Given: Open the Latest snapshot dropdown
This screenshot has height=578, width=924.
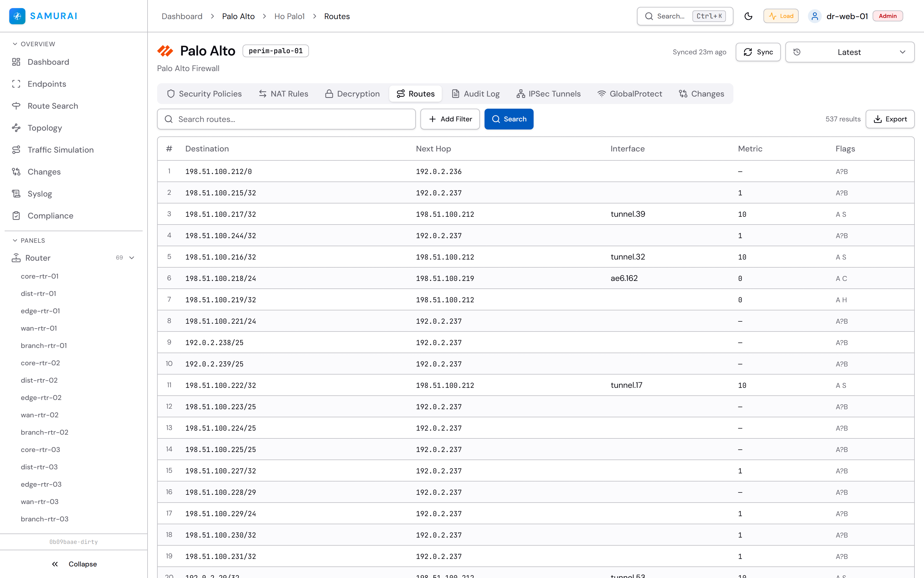Looking at the screenshot, I should click(850, 52).
